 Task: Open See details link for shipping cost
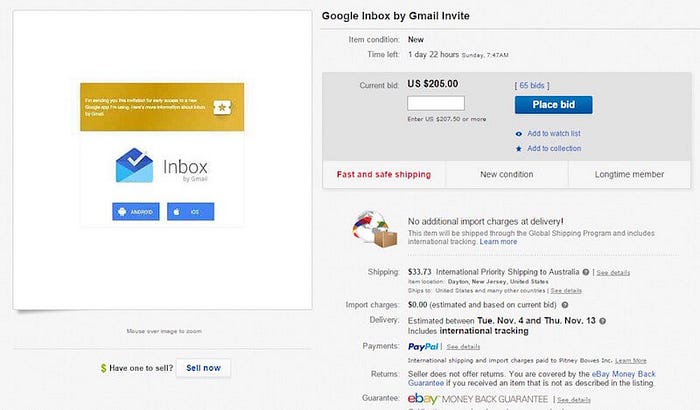613,272
